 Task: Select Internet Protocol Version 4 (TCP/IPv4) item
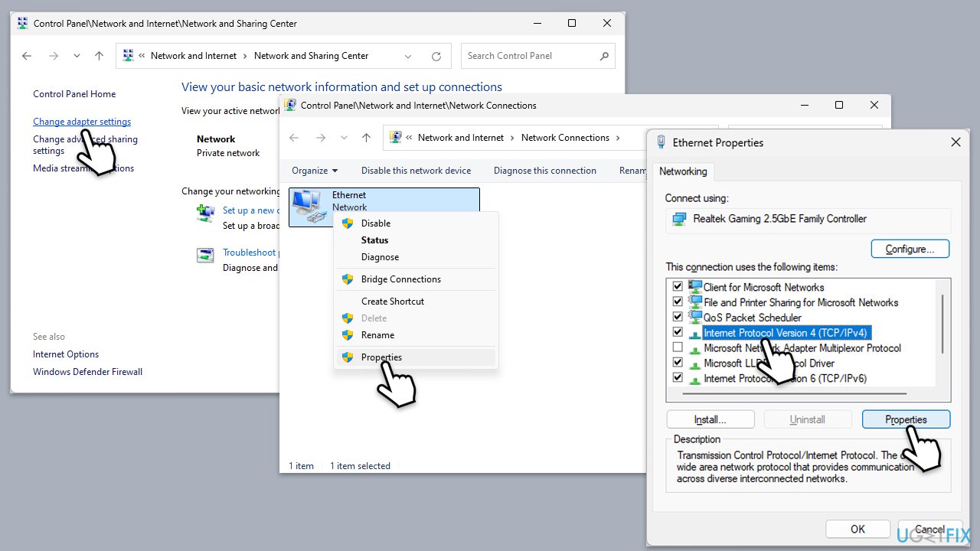click(787, 333)
